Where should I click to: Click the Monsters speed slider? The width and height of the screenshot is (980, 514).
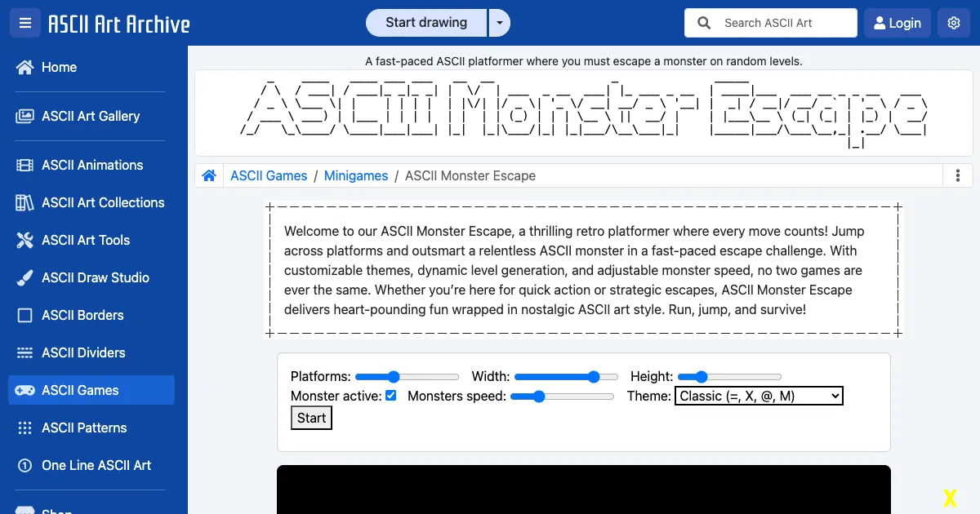(x=562, y=397)
